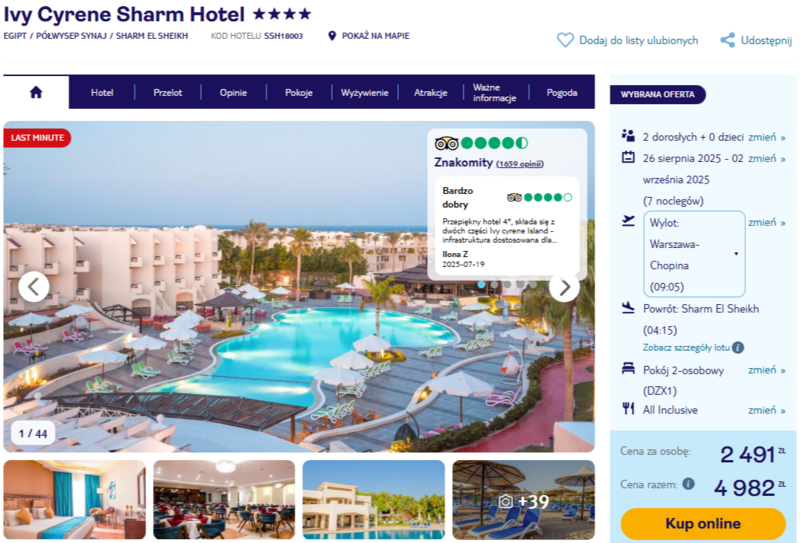The height and width of the screenshot is (543, 800).
Task: Click the heart favorites icon
Action: click(x=565, y=40)
